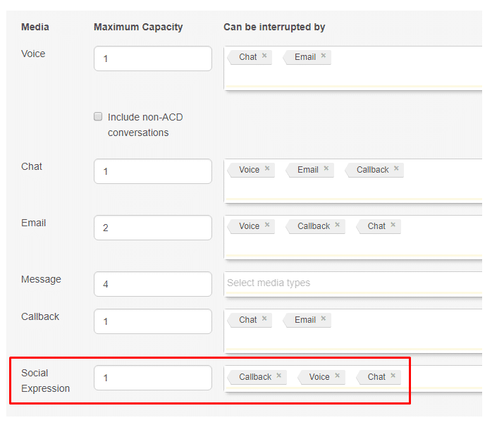Remove Callback tag from Email row

tap(337, 225)
